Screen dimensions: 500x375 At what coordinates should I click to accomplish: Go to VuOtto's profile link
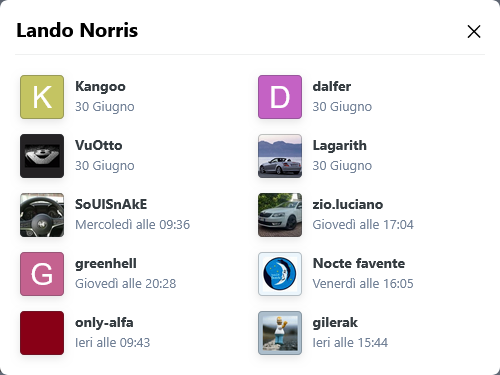tap(99, 145)
